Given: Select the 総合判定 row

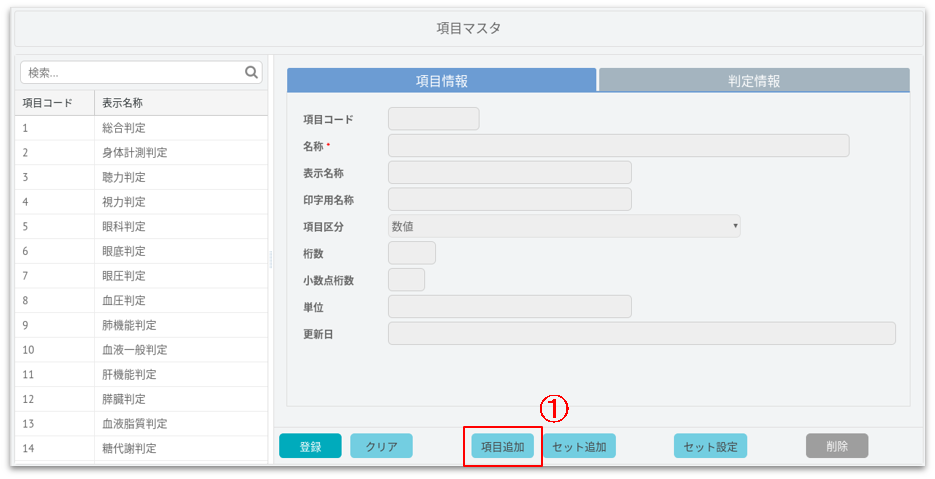Looking at the screenshot, I should click(141, 128).
